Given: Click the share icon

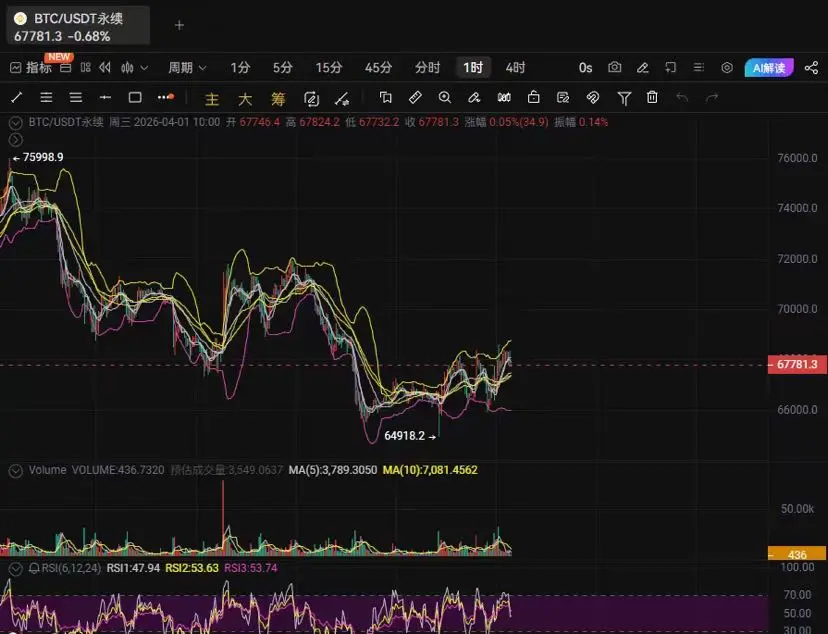Looking at the screenshot, I should click(811, 68).
